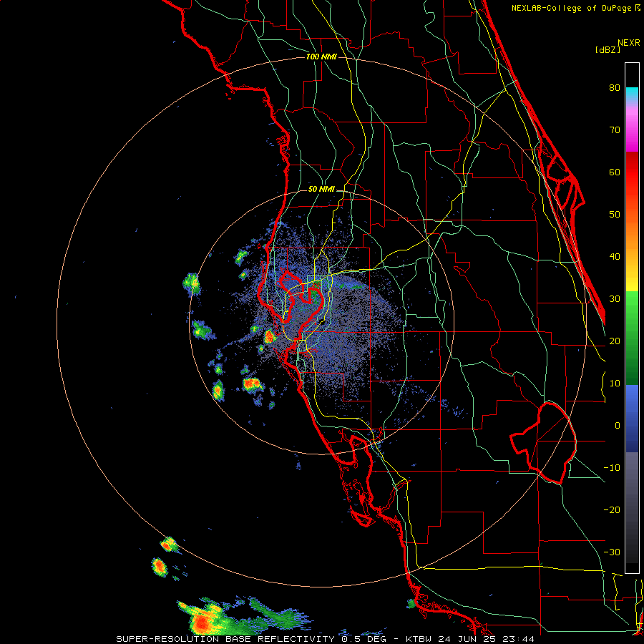
Task: Click the "[dBZ]" units label
Action: pyautogui.click(x=608, y=49)
